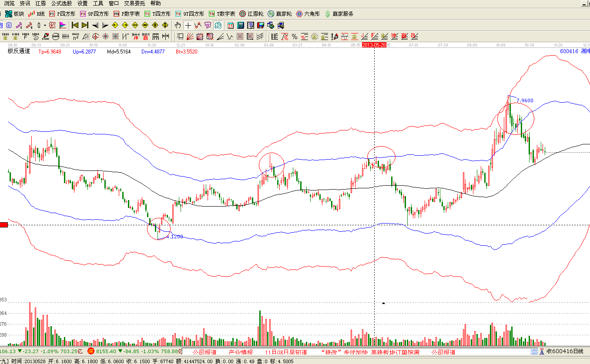The width and height of the screenshot is (590, 364).
Task: Open the 板块 (sector) view
Action: 15,14
